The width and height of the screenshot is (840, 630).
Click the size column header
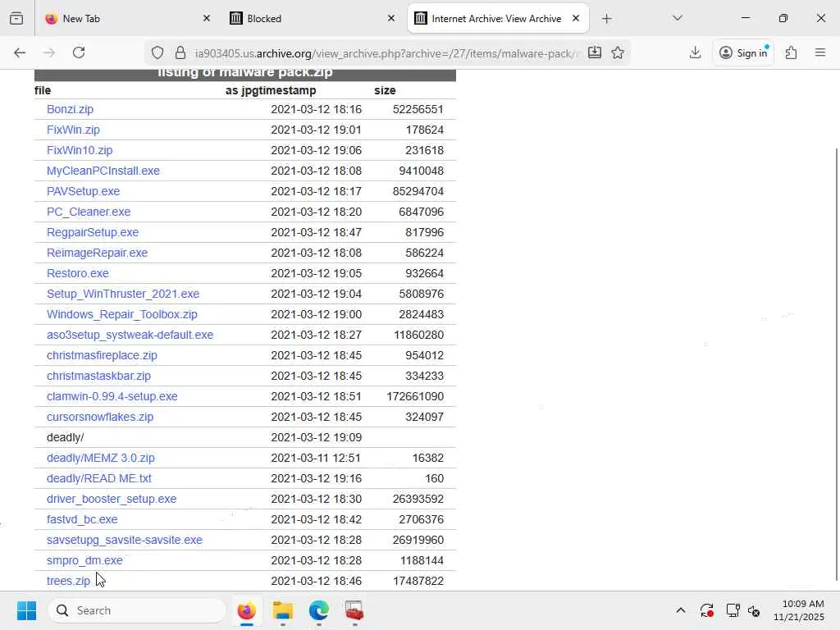click(385, 90)
